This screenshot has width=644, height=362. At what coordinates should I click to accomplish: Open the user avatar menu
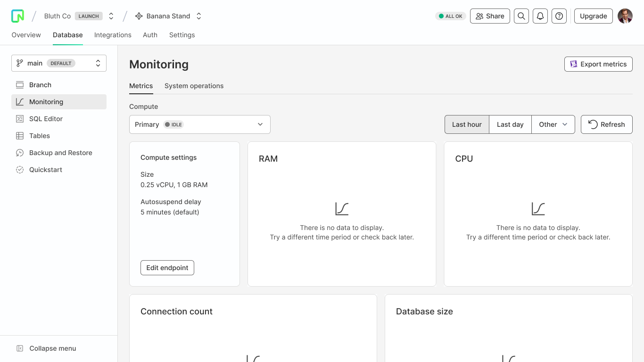[625, 16]
